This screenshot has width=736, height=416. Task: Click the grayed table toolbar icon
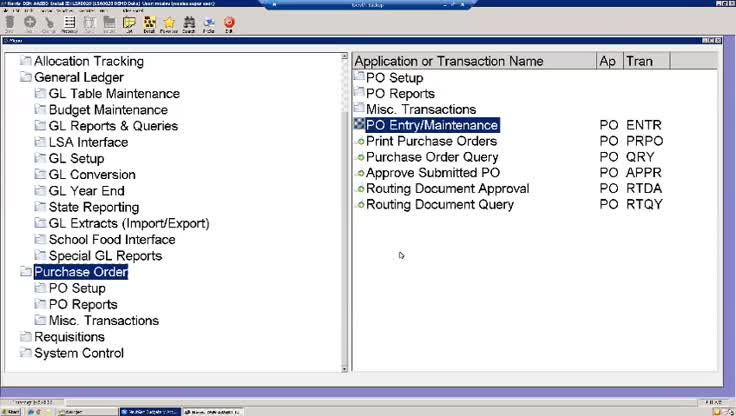tap(89, 22)
